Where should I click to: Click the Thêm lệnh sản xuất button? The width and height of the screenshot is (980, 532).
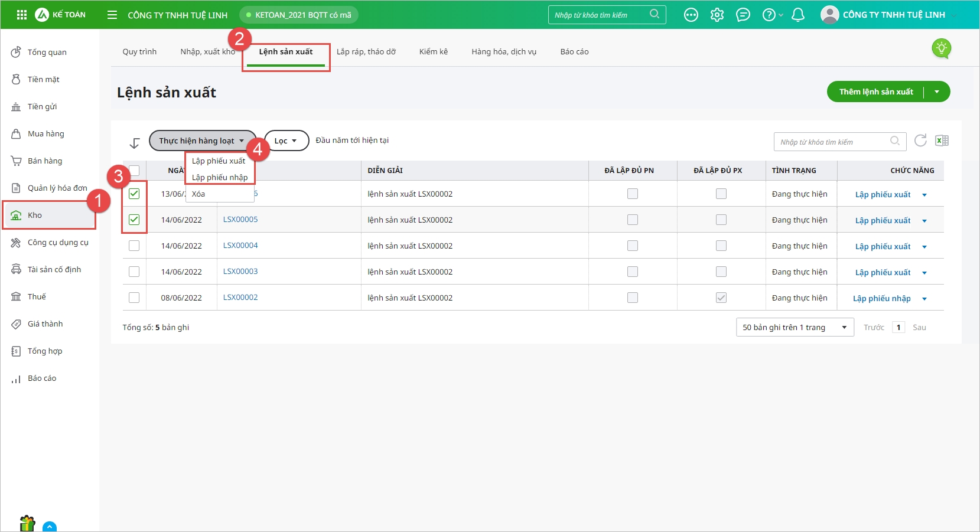[x=875, y=92]
